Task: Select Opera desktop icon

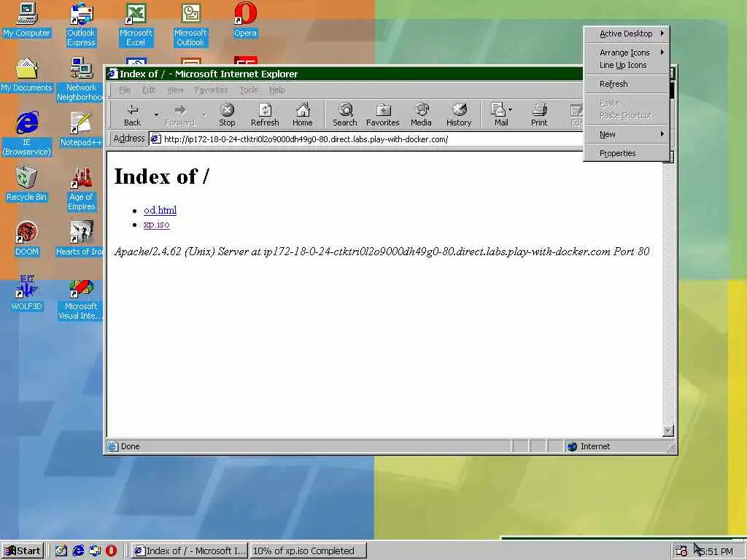Action: coord(245,20)
